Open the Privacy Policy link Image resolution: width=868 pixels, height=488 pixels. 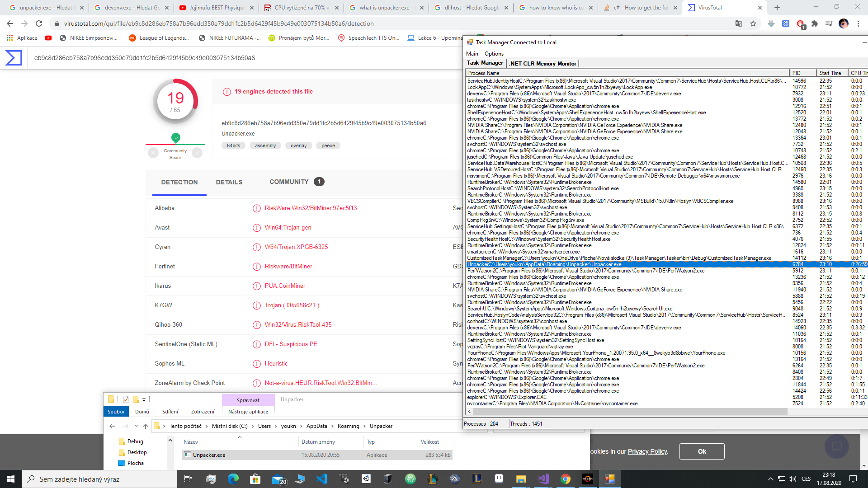[x=647, y=451]
